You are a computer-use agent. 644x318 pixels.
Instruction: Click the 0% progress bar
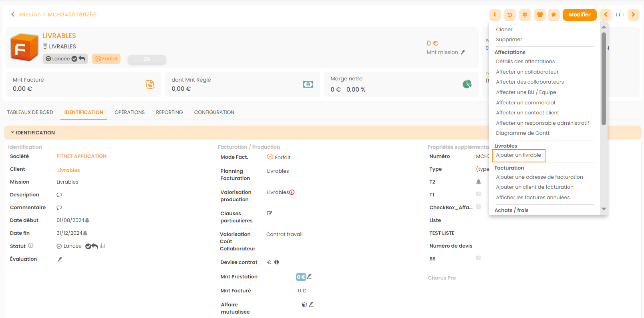[x=147, y=59]
